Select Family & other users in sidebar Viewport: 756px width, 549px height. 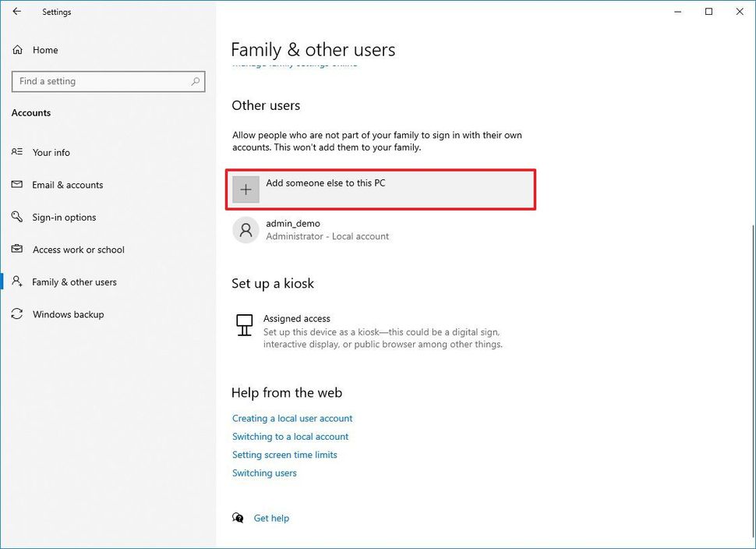[75, 282]
